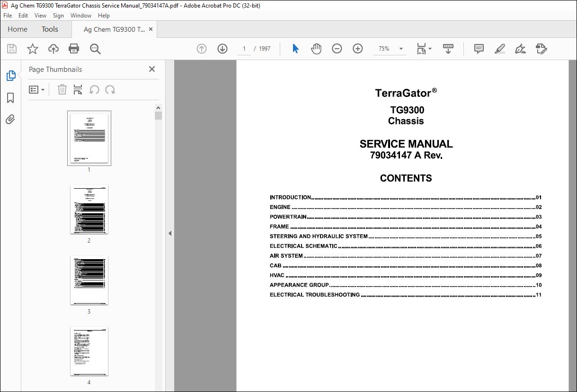This screenshot has width=577, height=392.
Task: Click HVAC contents entry
Action: click(x=406, y=275)
